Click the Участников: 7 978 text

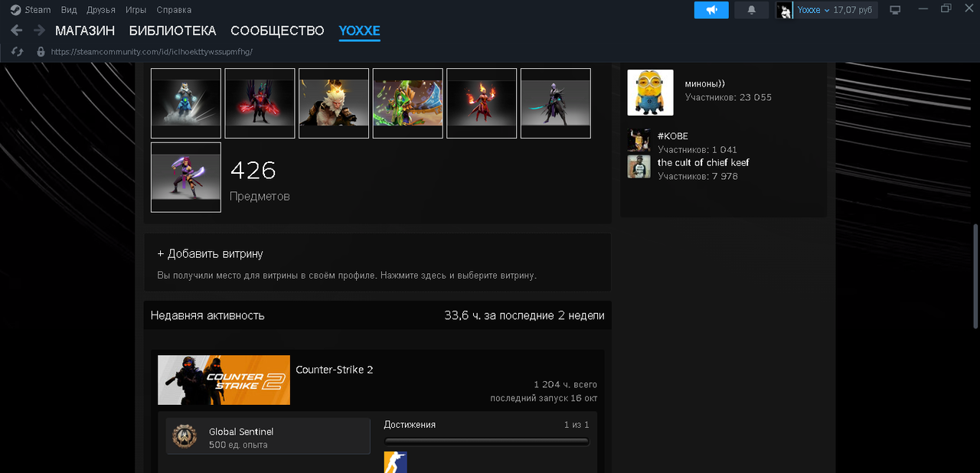(697, 176)
